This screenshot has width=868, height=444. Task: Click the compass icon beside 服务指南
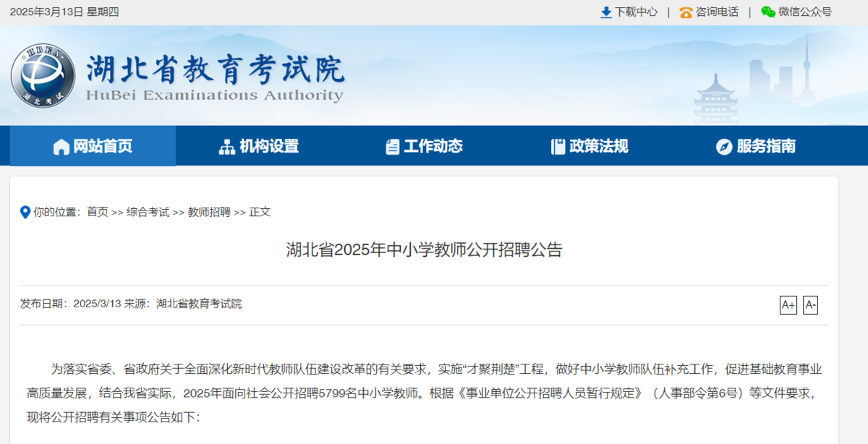[x=724, y=147]
